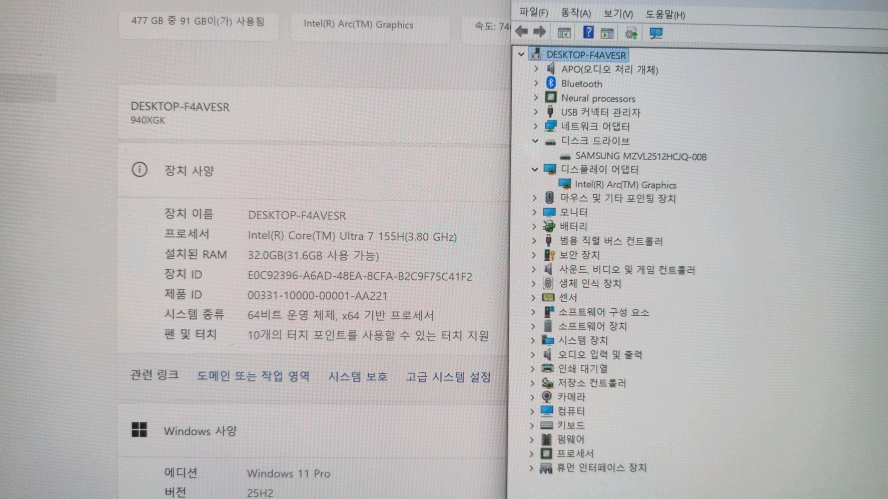Click the 시스템 종류 value 64비트 운영 체제
Viewport: 888px width, 499px height.
pyautogui.click(x=292, y=315)
